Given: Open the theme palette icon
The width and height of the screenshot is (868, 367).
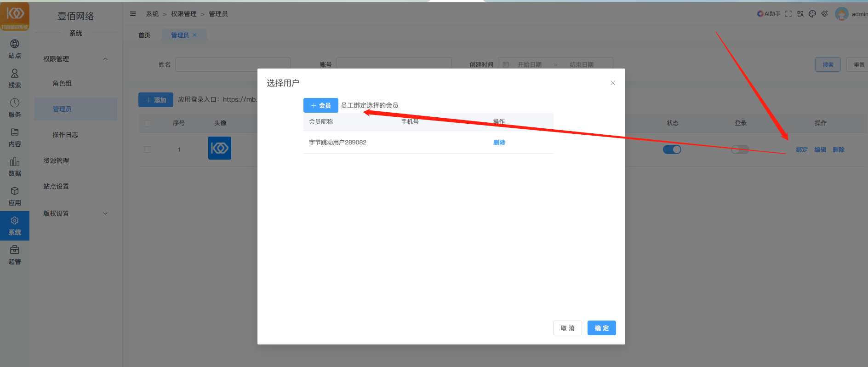Looking at the screenshot, I should click(812, 14).
